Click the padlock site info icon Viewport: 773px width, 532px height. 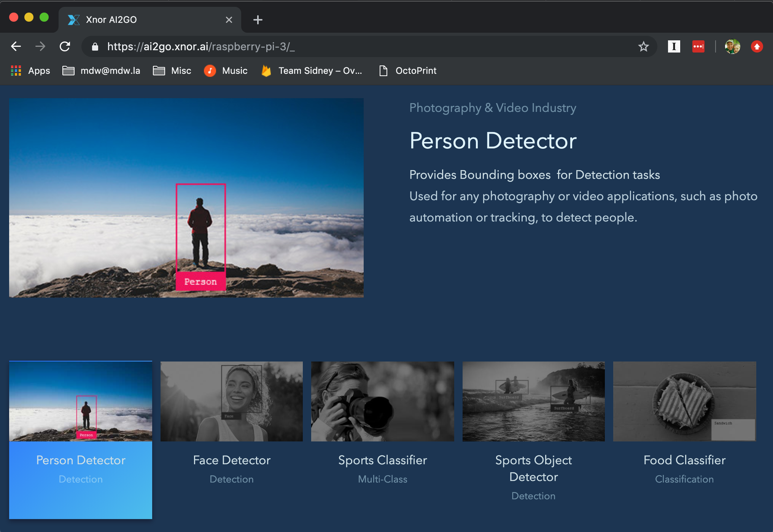pos(95,46)
